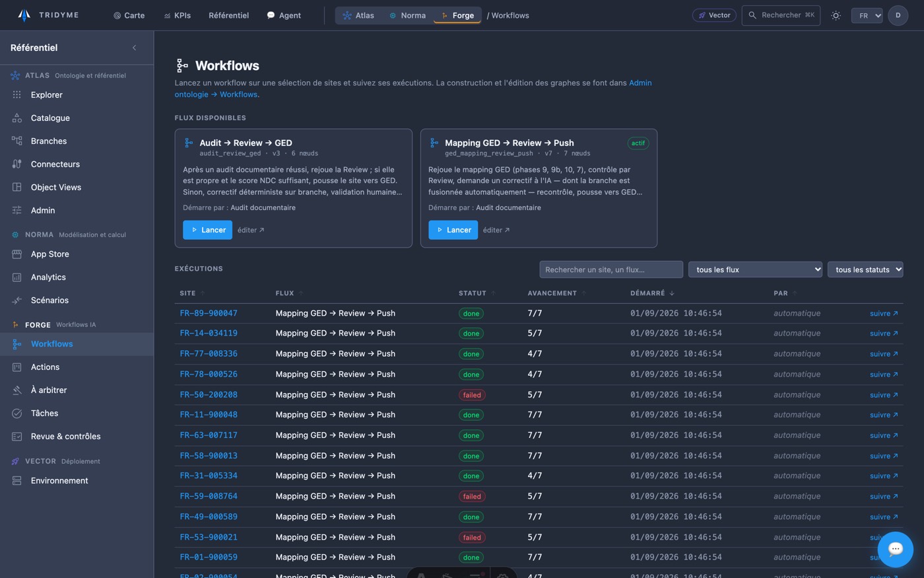Toggle the light/dark theme sun icon
924x578 pixels.
tap(836, 15)
